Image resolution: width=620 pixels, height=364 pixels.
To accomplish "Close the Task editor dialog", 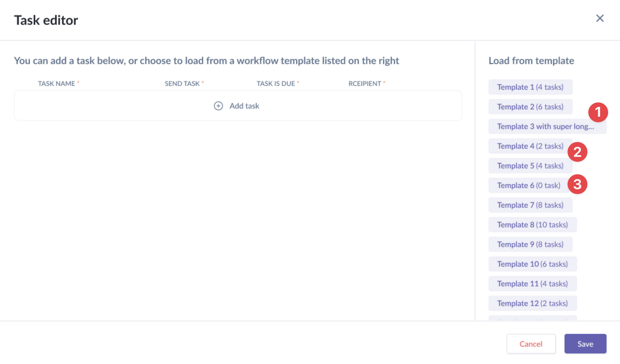I will [x=600, y=19].
